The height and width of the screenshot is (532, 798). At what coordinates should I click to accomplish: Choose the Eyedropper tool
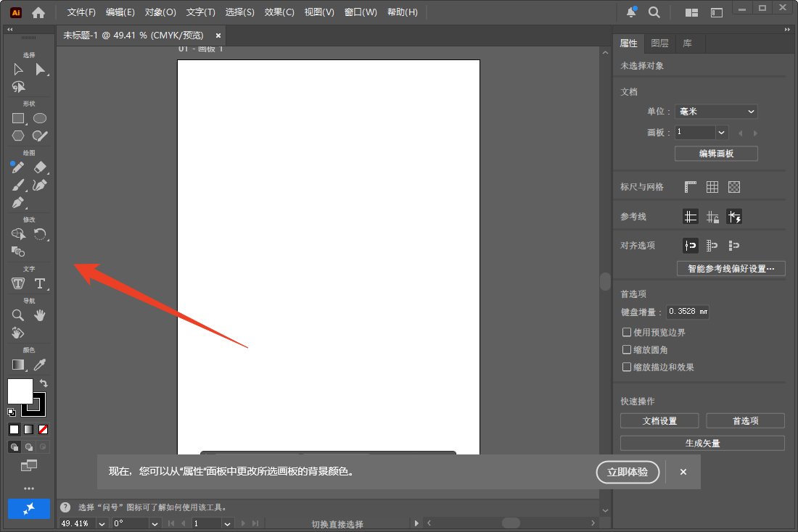[x=41, y=365]
